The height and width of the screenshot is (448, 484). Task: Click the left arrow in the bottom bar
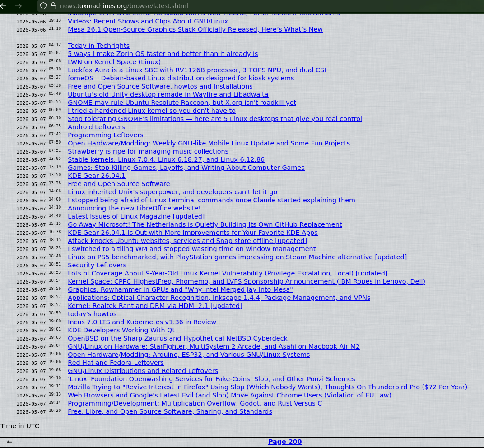tap(9, 442)
